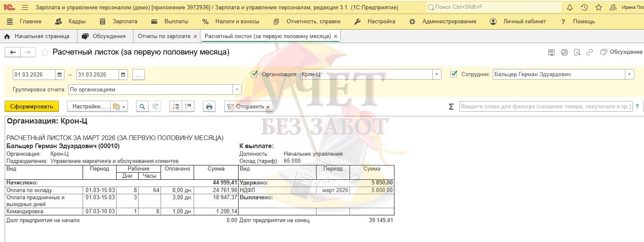644x242 pixels.
Task: Open Кадры menu section
Action: coord(71,22)
